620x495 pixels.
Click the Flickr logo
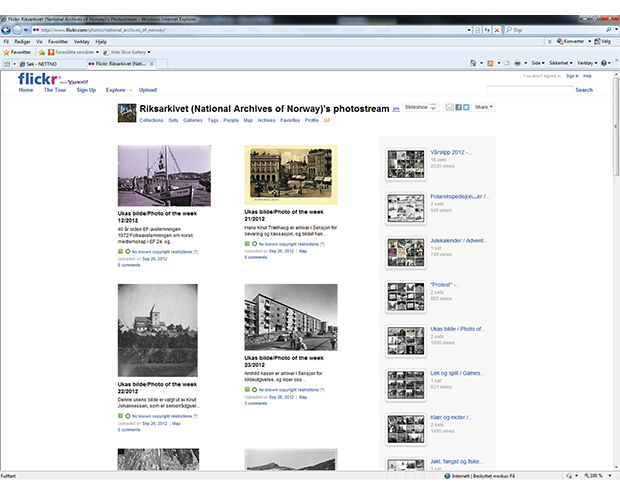pyautogui.click(x=38, y=78)
